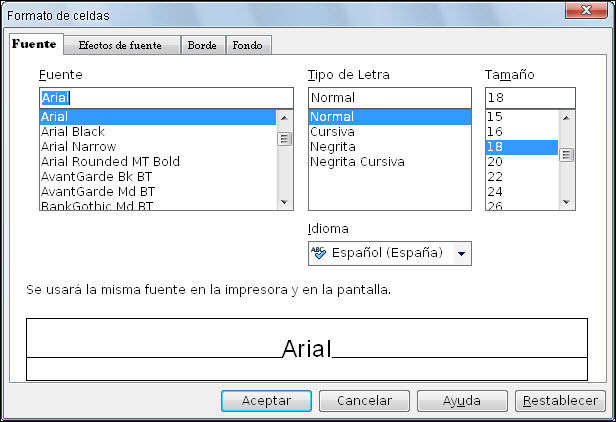Switch to the Efectos de fuente tab

coord(120,46)
